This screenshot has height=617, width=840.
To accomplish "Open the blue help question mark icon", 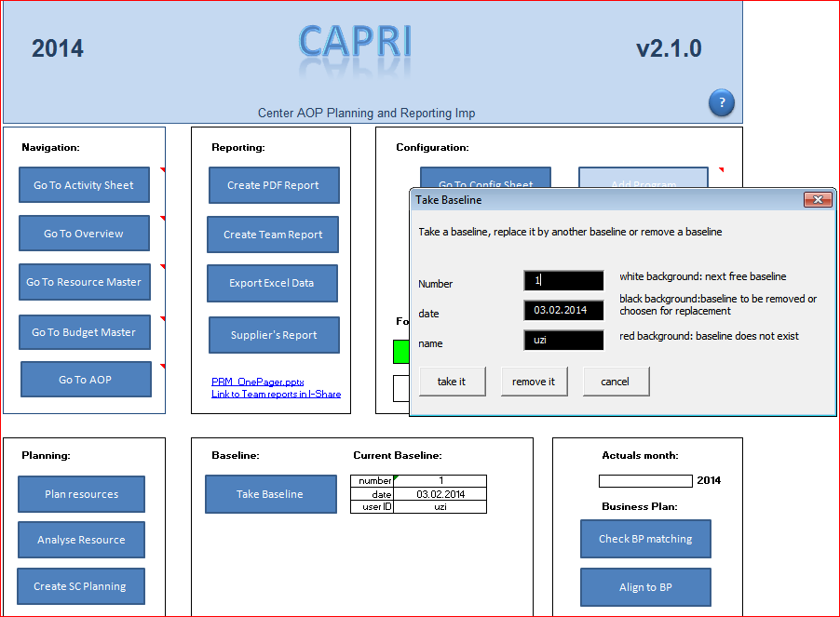I will tap(721, 102).
